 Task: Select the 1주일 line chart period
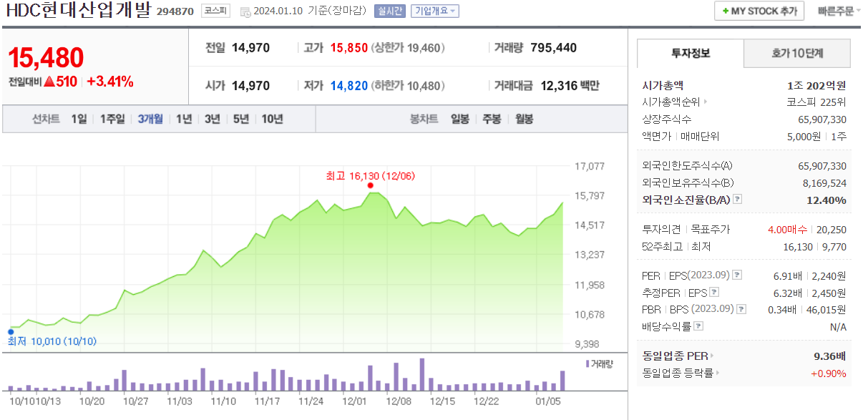[112, 119]
